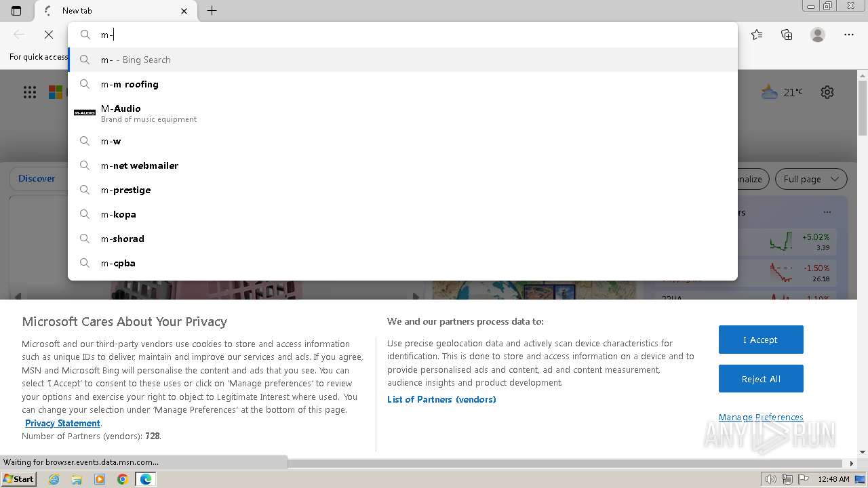The image size is (868, 488).
Task: Show next news carousel slide
Action: (x=415, y=296)
